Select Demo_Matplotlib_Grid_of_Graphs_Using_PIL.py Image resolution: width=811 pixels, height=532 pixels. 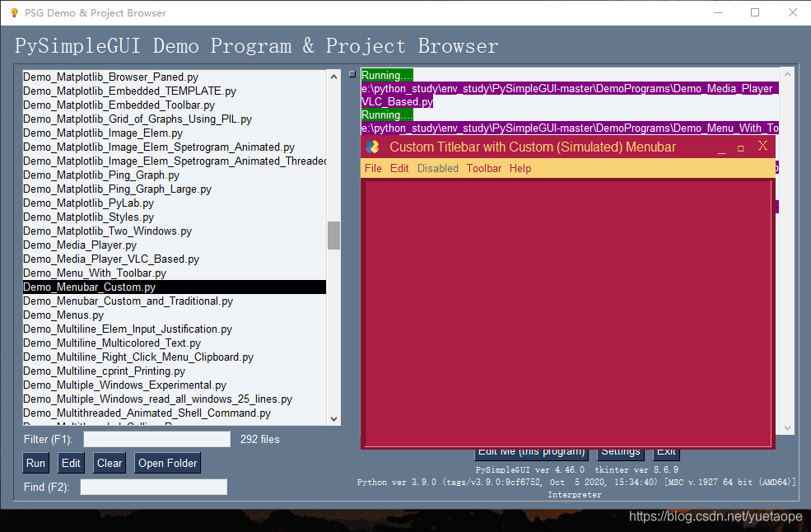(x=175, y=119)
